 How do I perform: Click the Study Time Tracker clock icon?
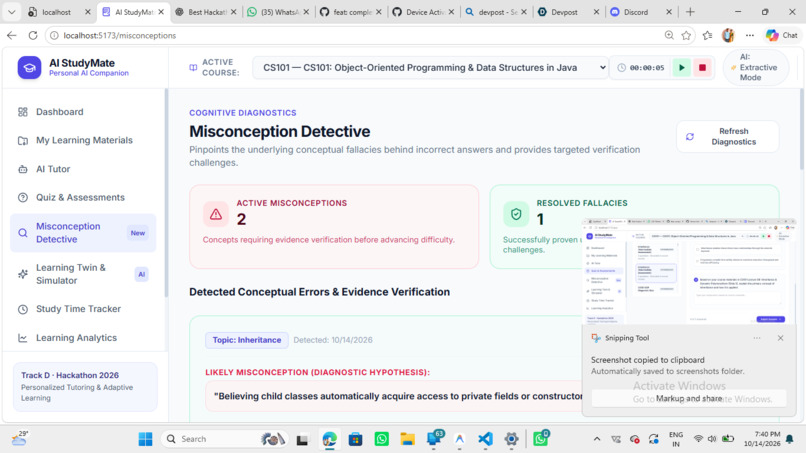pos(23,309)
